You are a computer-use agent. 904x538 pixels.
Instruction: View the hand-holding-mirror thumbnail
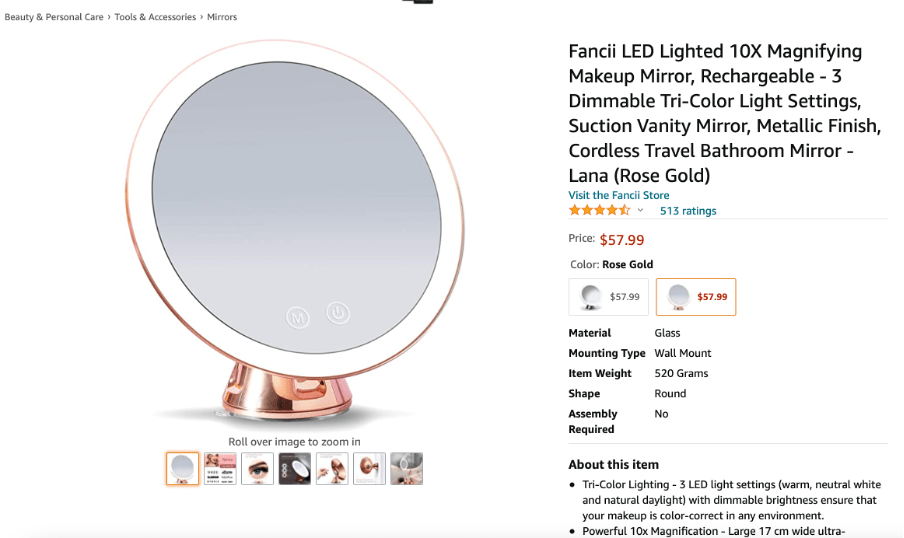[x=332, y=468]
